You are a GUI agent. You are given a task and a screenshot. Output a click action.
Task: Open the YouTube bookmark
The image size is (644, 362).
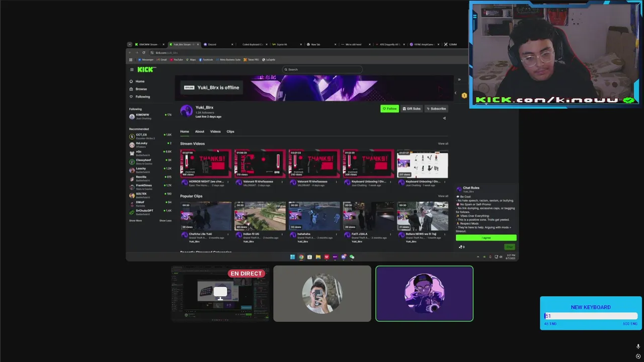[x=177, y=60]
